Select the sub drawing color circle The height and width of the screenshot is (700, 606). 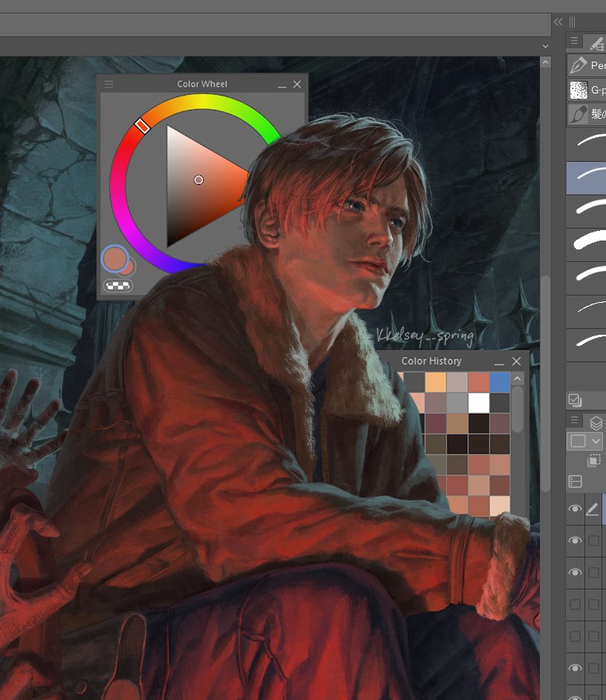128,268
